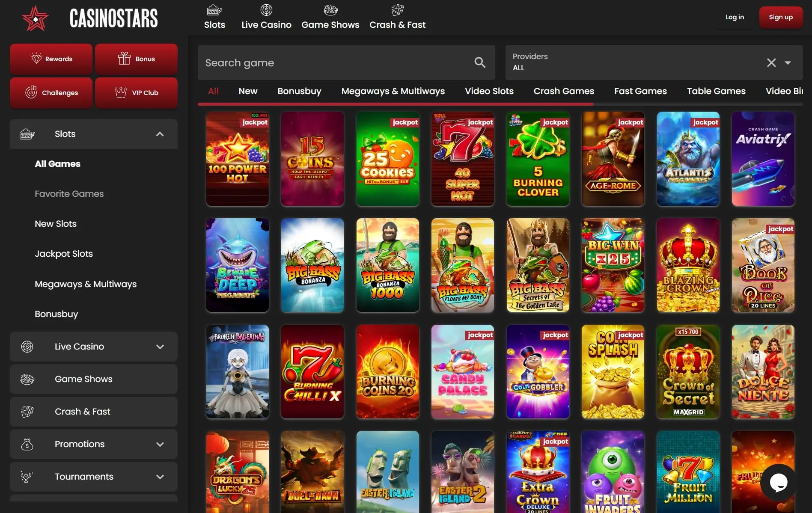This screenshot has height=513, width=812.
Task: Open the Beware the Deep Megaways game
Action: (238, 265)
